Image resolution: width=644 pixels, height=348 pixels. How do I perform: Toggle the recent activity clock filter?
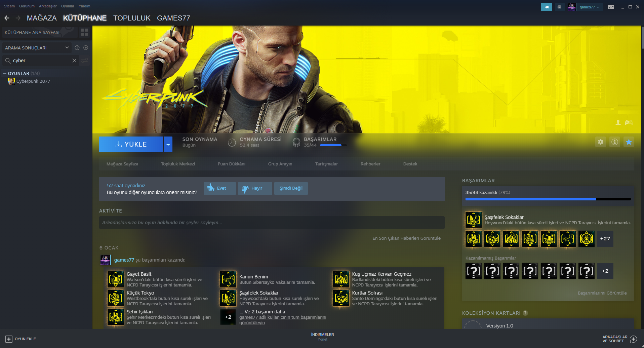click(x=77, y=48)
